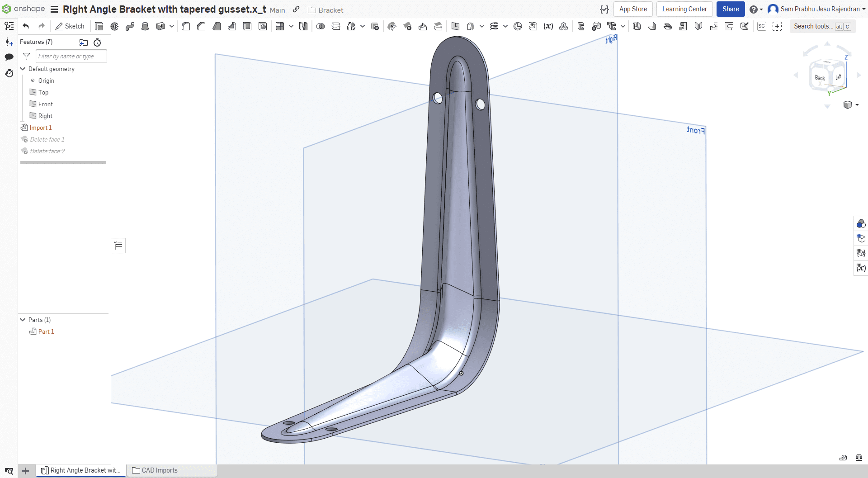Toggle the feature list panel icon at top-left
Image resolution: width=868 pixels, height=478 pixels.
(x=9, y=26)
